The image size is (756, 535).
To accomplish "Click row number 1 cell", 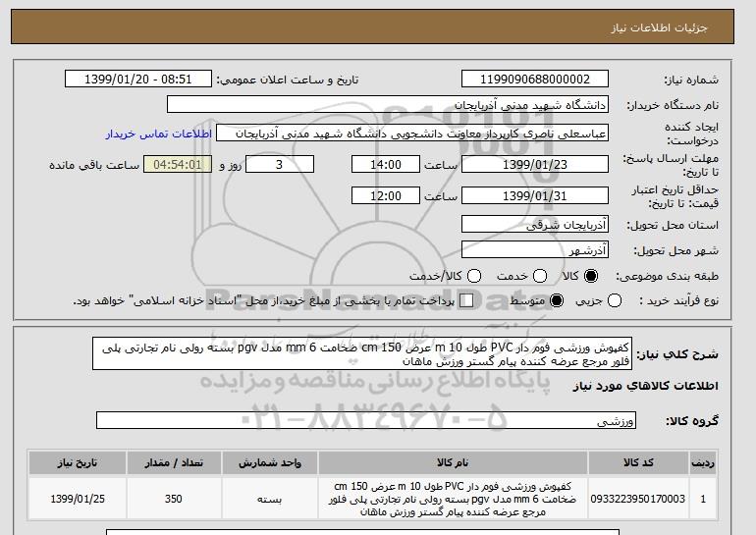I will 703,499.
